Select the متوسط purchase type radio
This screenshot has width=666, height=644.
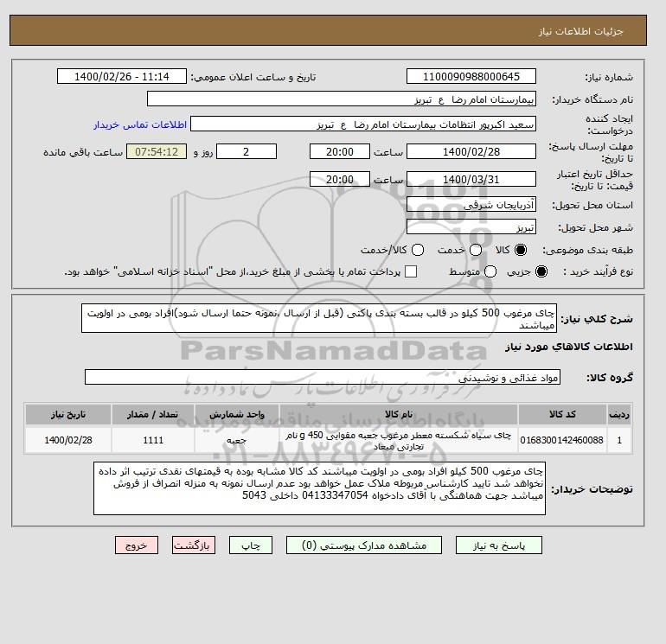tap(490, 271)
